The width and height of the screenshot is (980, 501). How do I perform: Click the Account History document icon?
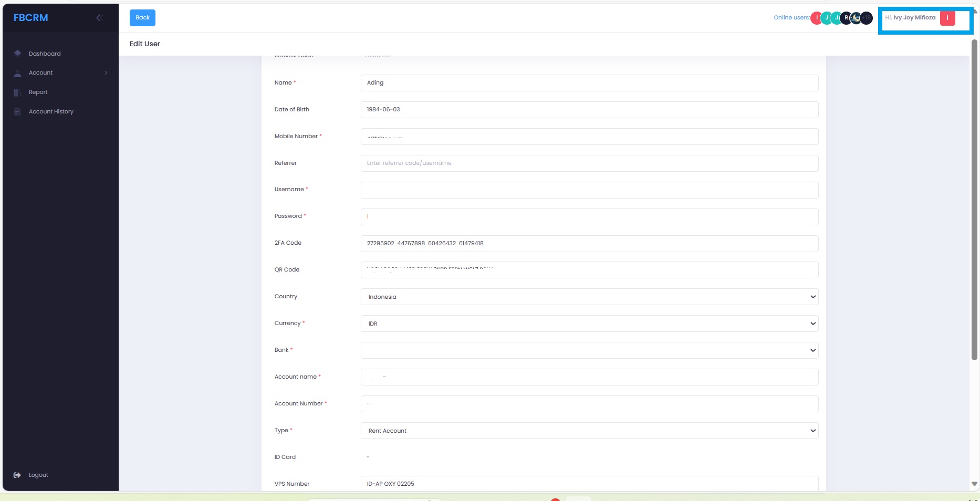(x=17, y=111)
